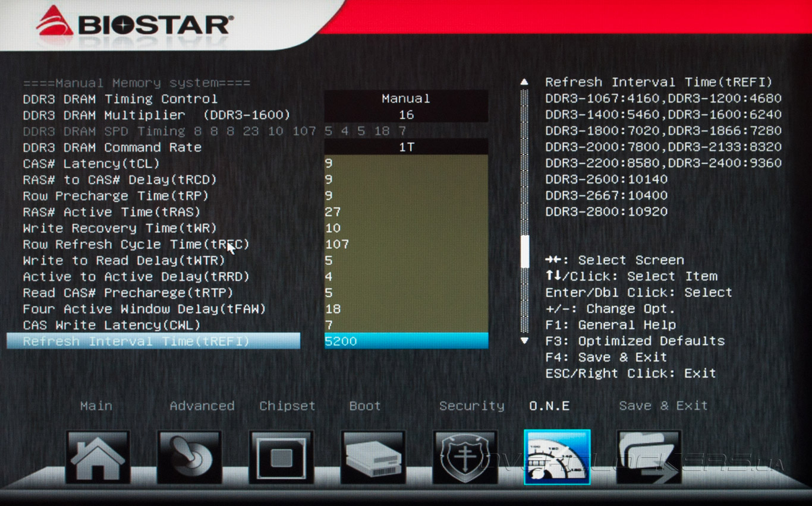Switch to the Boot tab label

365,406
